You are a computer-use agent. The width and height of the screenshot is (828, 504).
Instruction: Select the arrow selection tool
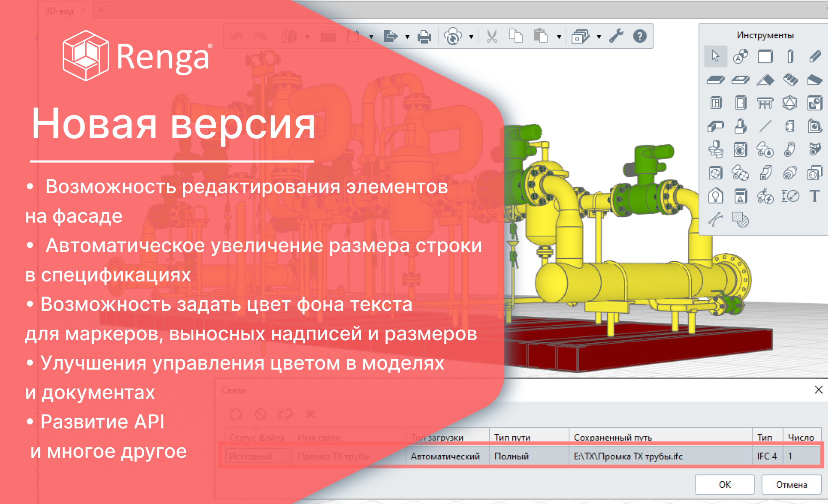coord(715,56)
